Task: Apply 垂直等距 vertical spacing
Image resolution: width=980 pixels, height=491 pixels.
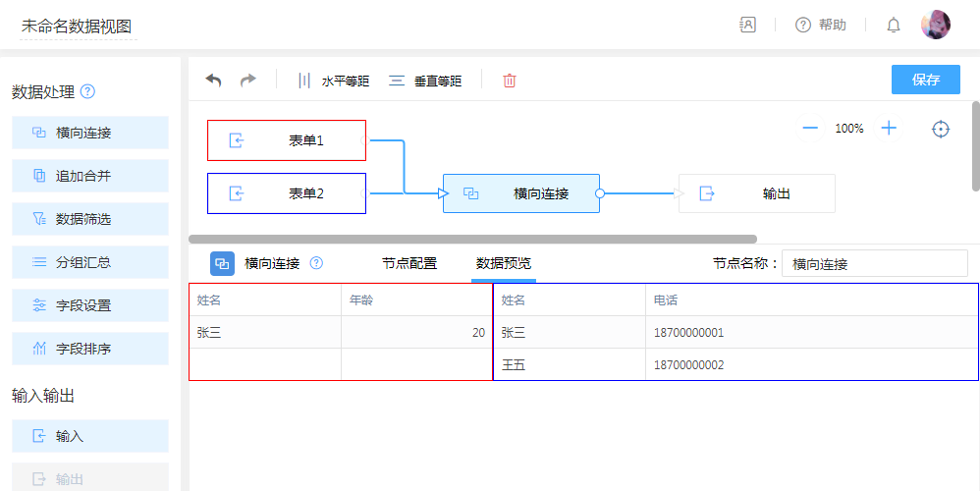Action: (x=425, y=82)
